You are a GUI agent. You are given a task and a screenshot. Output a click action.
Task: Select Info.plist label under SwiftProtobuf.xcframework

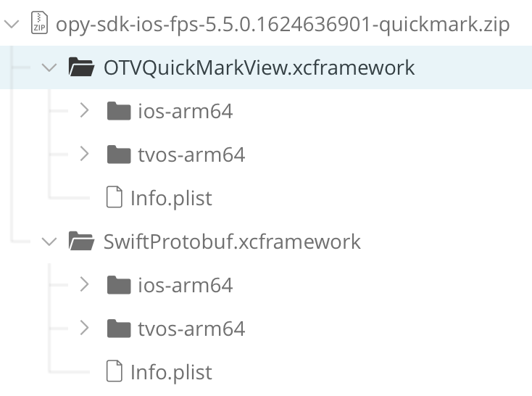pyautogui.click(x=171, y=372)
